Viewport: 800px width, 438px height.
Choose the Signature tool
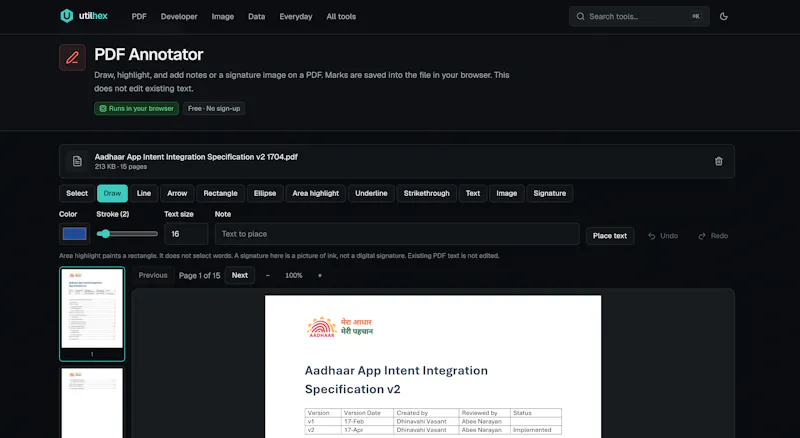549,193
